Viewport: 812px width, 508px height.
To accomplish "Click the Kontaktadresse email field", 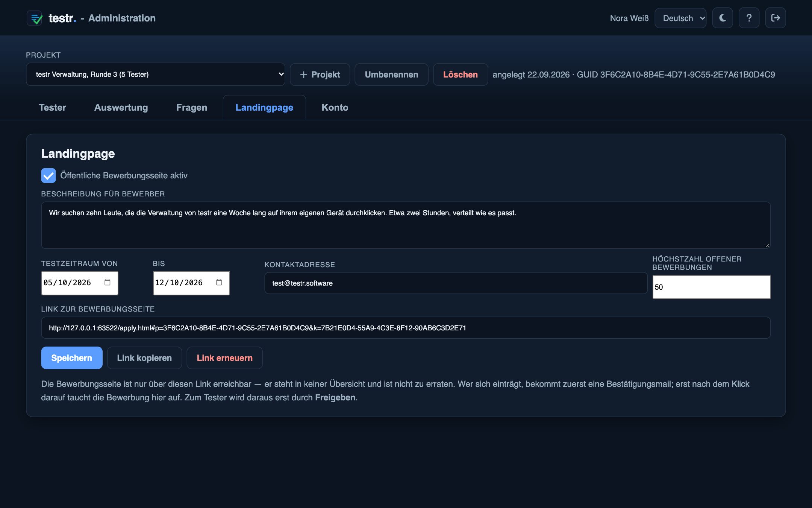I will [x=456, y=283].
